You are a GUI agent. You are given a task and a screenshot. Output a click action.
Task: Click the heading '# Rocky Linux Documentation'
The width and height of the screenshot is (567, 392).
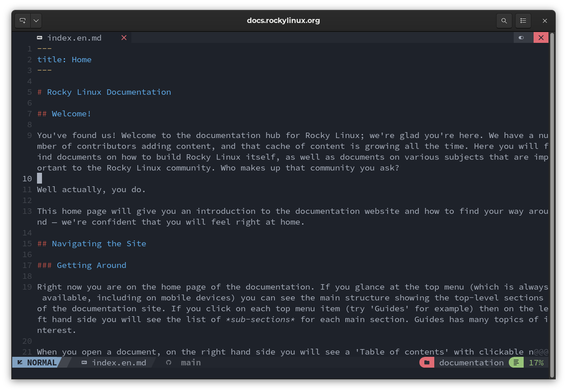[x=104, y=92]
